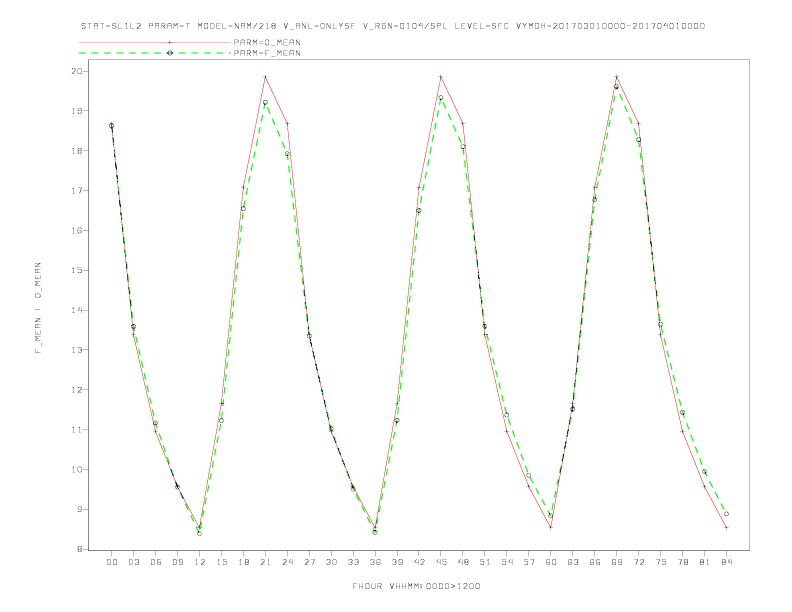Screen dimensions: 792x612
Task: Click the x-axis forecast hour label 66
Action: click(595, 562)
